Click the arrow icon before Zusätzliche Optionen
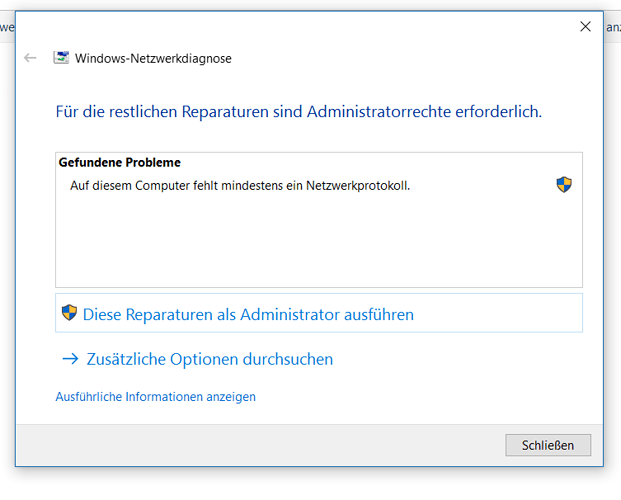The height and width of the screenshot is (500, 621). pyautogui.click(x=70, y=359)
